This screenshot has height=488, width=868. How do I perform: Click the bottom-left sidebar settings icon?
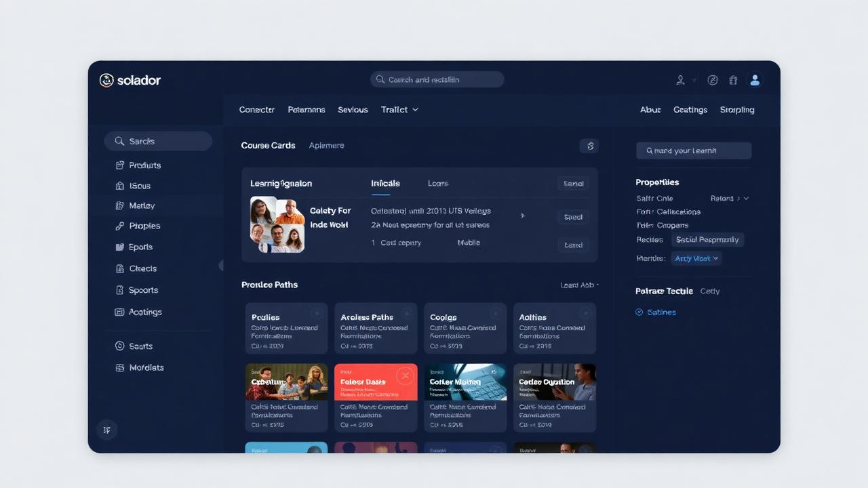click(x=106, y=430)
